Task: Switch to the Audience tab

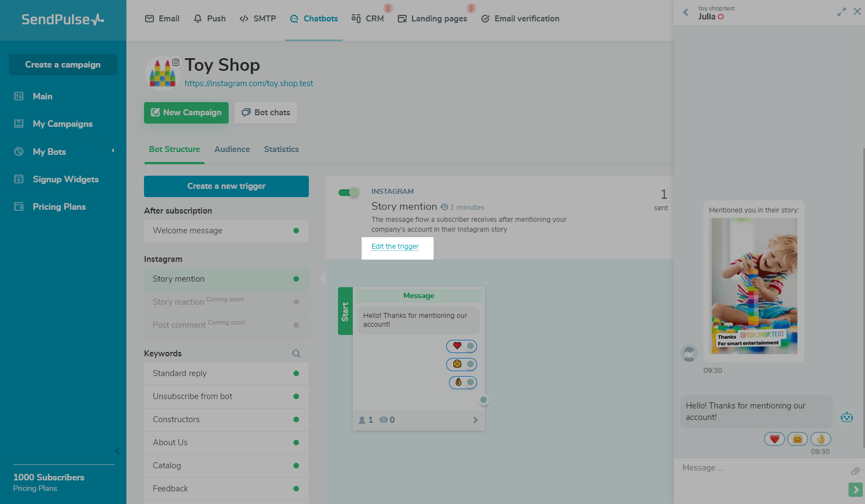Action: (232, 149)
